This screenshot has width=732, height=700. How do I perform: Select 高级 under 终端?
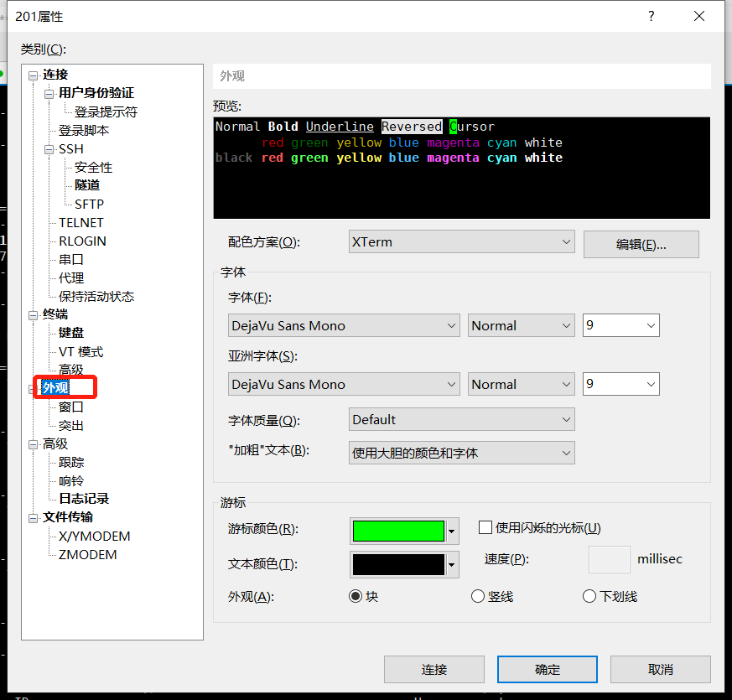71,370
